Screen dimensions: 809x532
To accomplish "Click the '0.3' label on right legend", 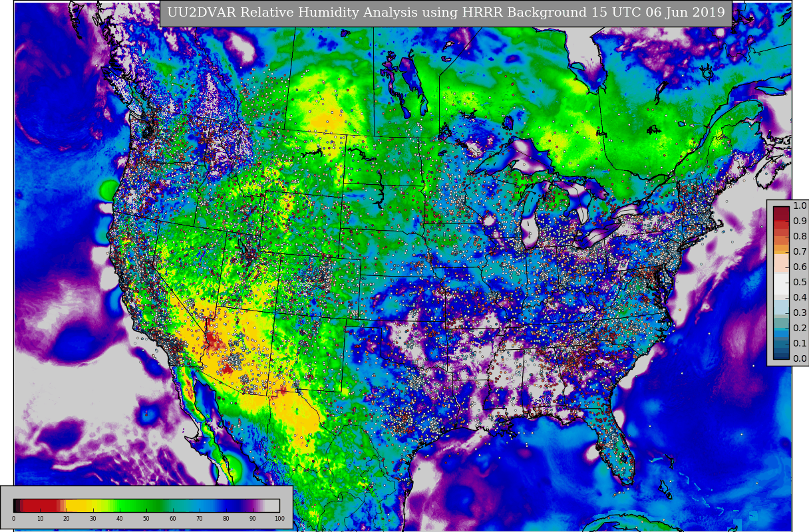I will point(800,313).
